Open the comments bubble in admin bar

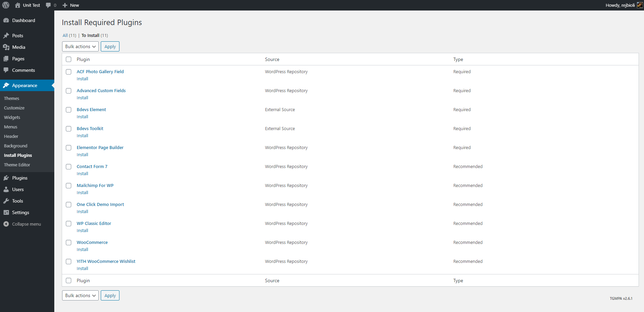[x=48, y=5]
